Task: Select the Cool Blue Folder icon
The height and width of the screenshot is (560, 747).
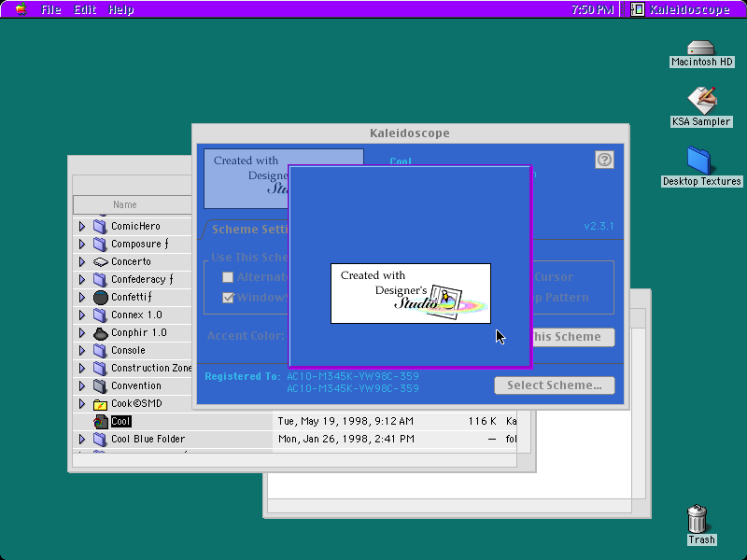Action: [100, 439]
